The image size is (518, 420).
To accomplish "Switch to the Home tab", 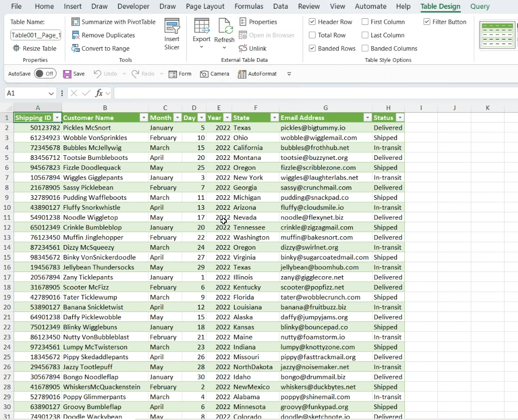I will [x=44, y=6].
